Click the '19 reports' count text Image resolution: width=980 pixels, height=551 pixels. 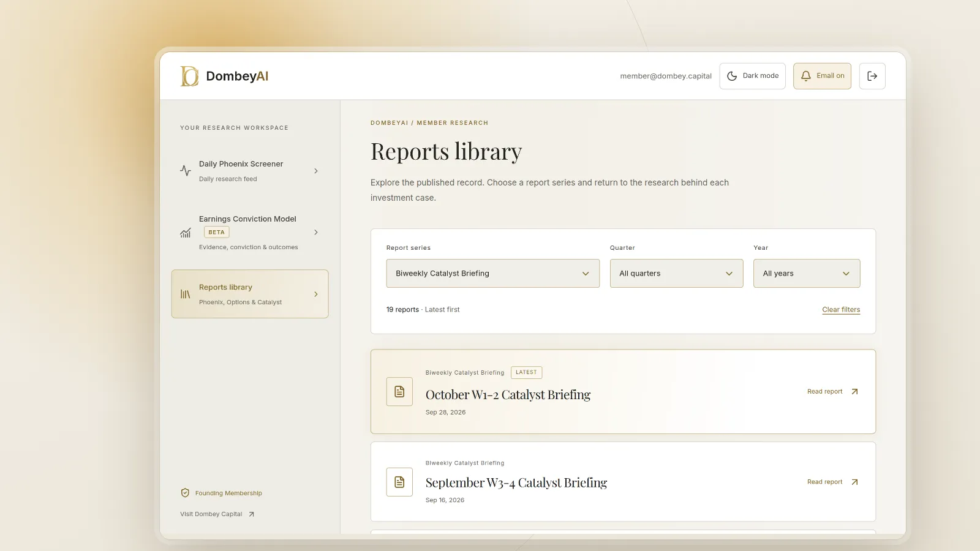[x=402, y=310]
